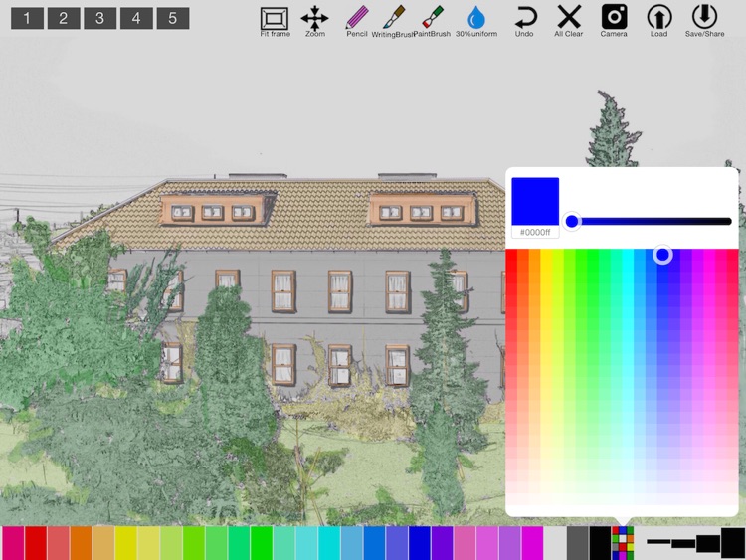Select the thickest brush size

coord(733,543)
